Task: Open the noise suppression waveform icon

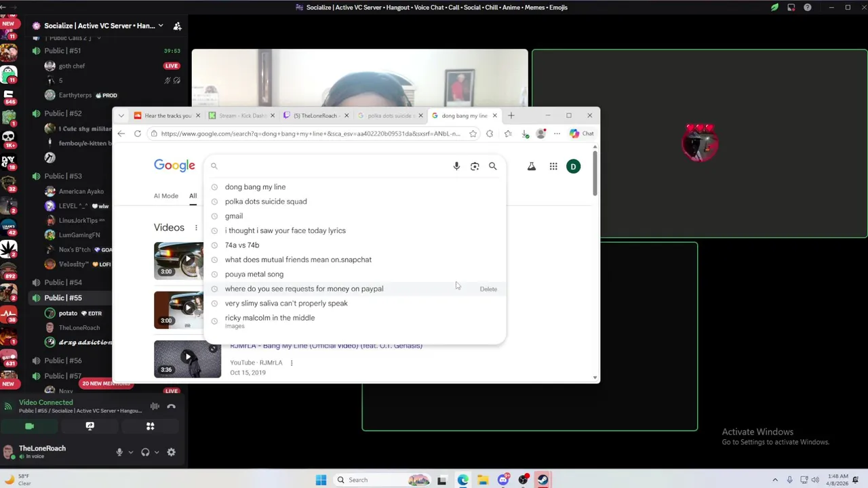Action: pos(155,407)
